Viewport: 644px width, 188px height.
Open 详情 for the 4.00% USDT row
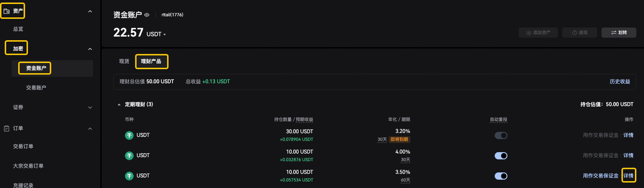pyautogui.click(x=628, y=155)
